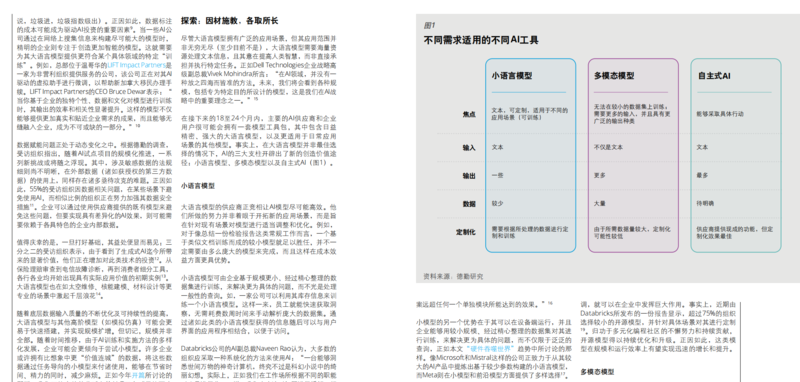This screenshot has height=382, width=800.
Task: Click footnote reference 16 below the figure
Action: point(550,303)
